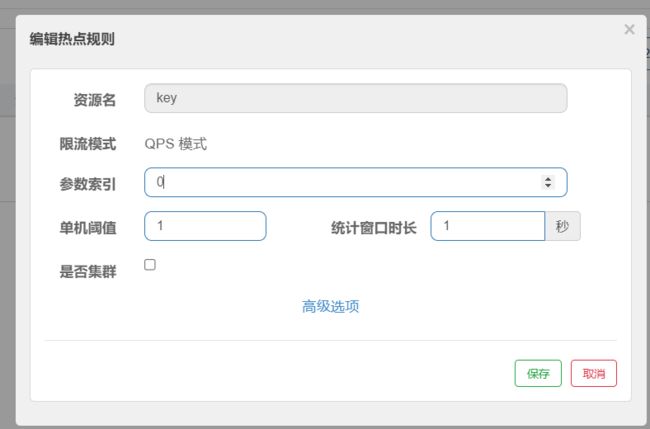Open the 高级选项 link

(x=330, y=306)
